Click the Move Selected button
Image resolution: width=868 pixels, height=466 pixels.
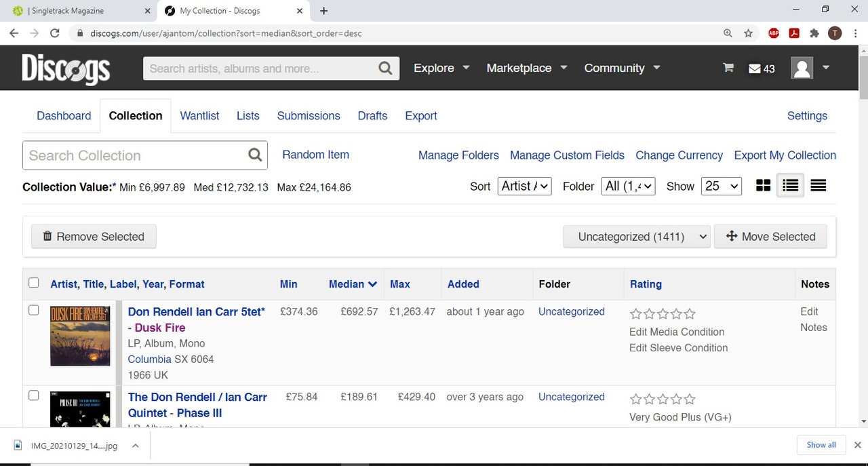pyautogui.click(x=770, y=236)
